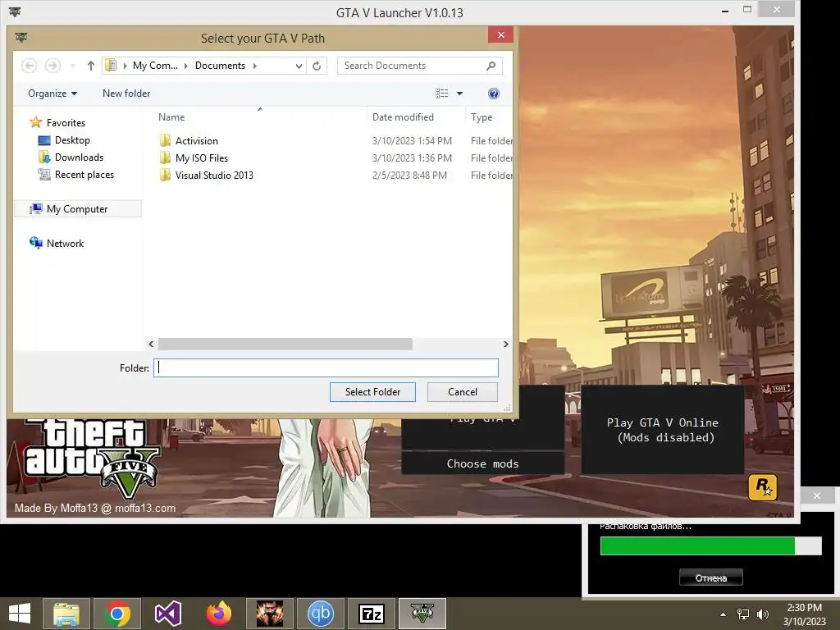Image resolution: width=840 pixels, height=630 pixels.
Task: Click the scroll left arrow in file list
Action: (151, 344)
